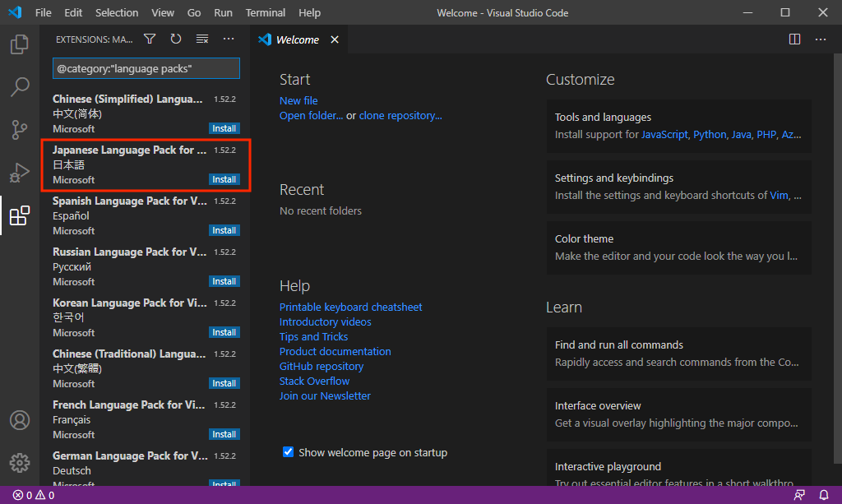Click Java link under Tools and languages
Screen dimensions: 842x504
click(x=741, y=134)
